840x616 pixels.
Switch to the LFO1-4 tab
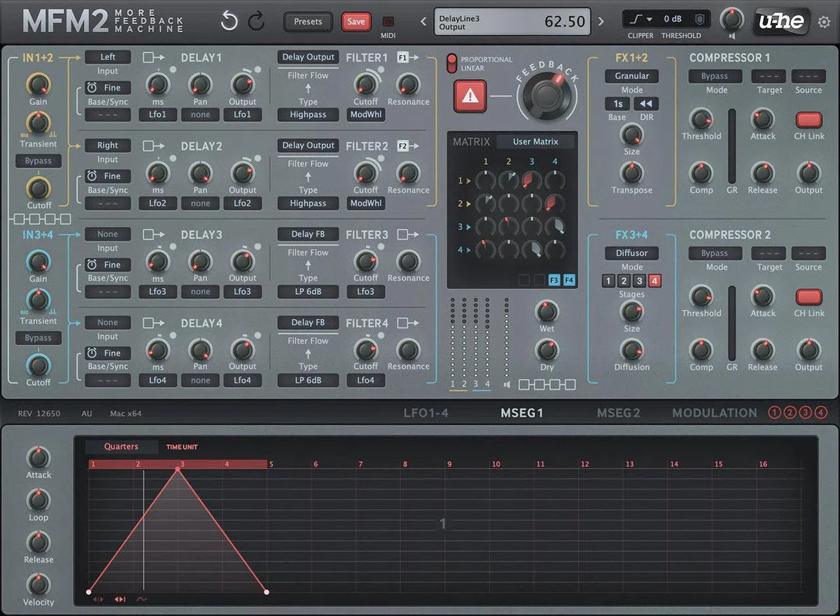pyautogui.click(x=426, y=413)
